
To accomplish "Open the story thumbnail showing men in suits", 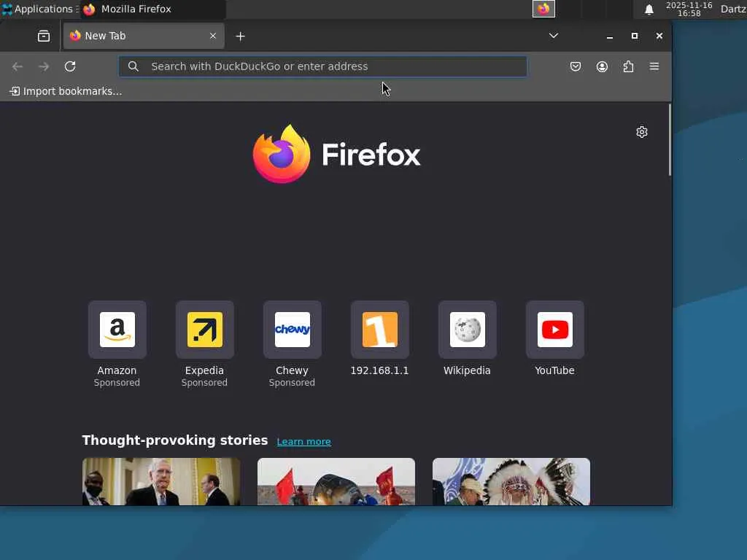I will pyautogui.click(x=161, y=481).
